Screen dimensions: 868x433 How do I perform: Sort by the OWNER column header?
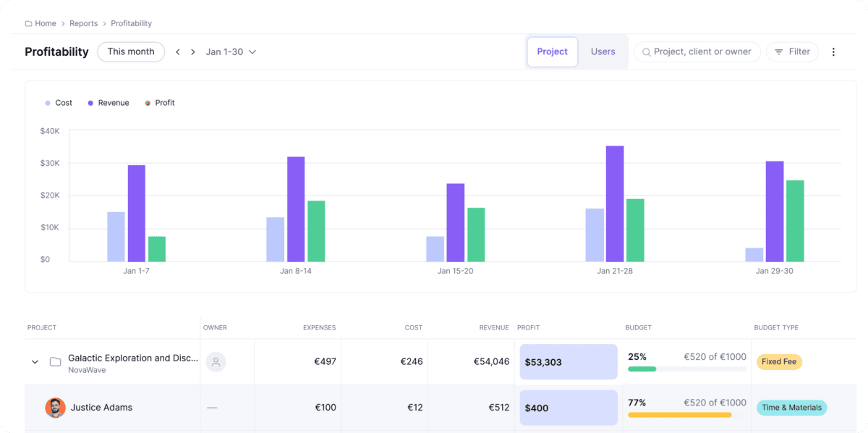click(x=215, y=328)
